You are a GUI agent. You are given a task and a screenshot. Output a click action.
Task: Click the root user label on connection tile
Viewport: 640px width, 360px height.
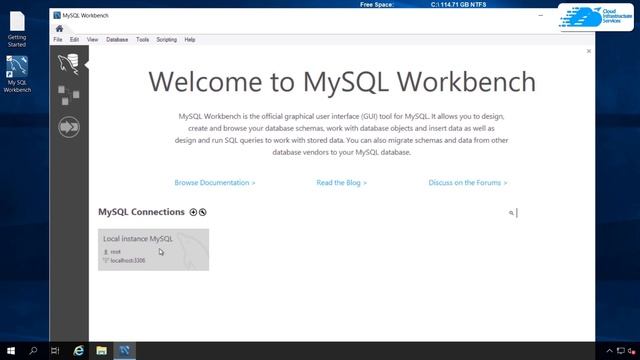116,252
